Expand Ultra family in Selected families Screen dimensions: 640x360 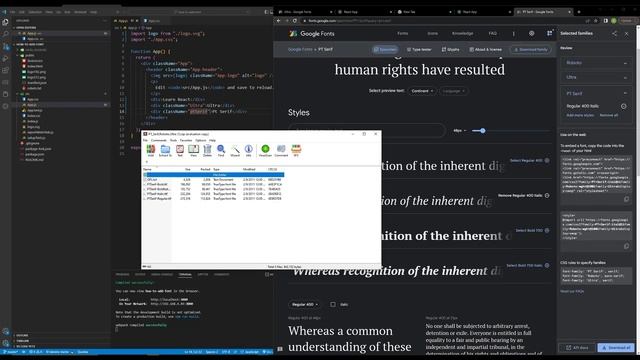click(x=625, y=78)
